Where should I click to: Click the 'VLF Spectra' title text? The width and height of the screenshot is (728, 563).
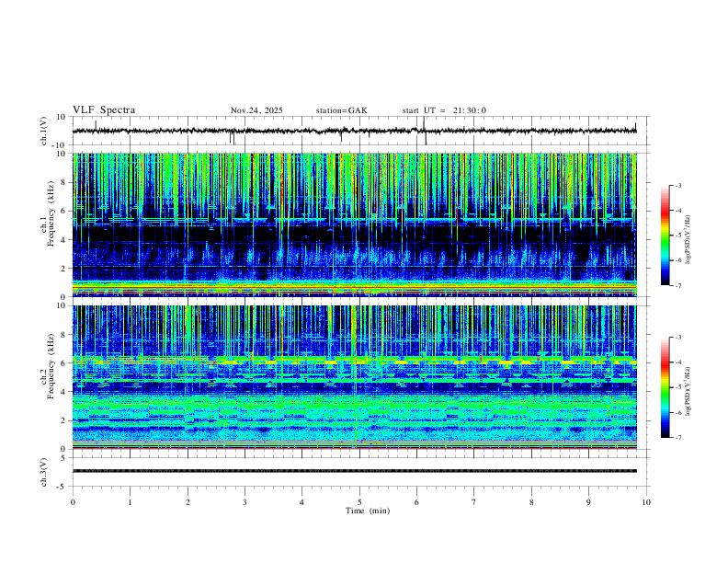pos(104,110)
